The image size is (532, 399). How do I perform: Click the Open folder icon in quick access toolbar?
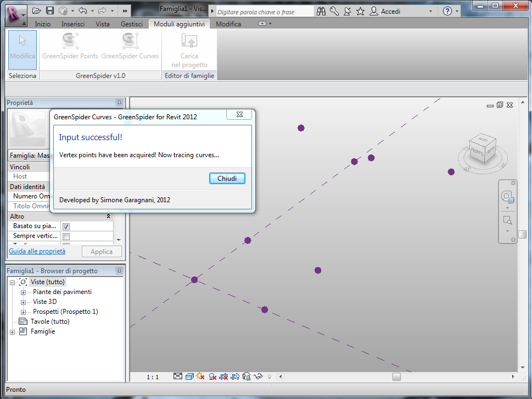pyautogui.click(x=37, y=11)
